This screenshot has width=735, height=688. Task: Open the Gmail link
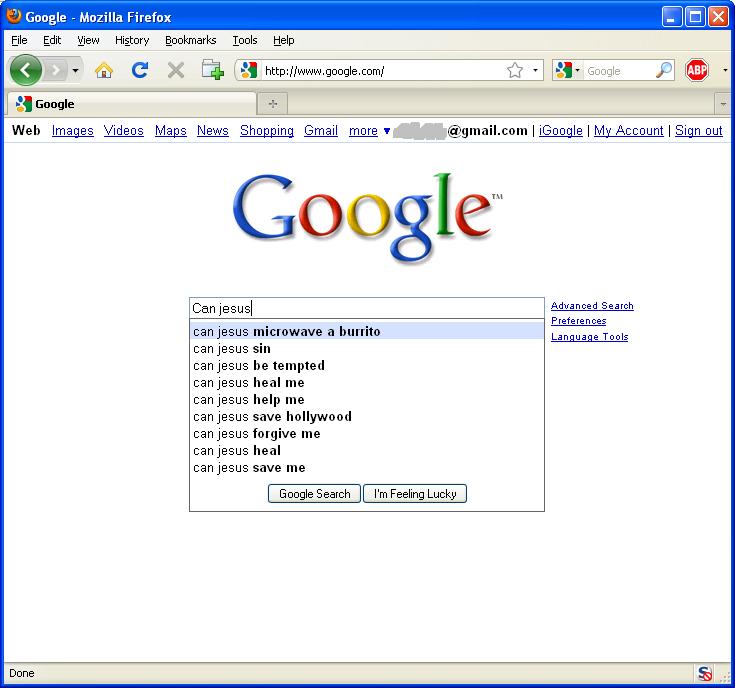321,131
